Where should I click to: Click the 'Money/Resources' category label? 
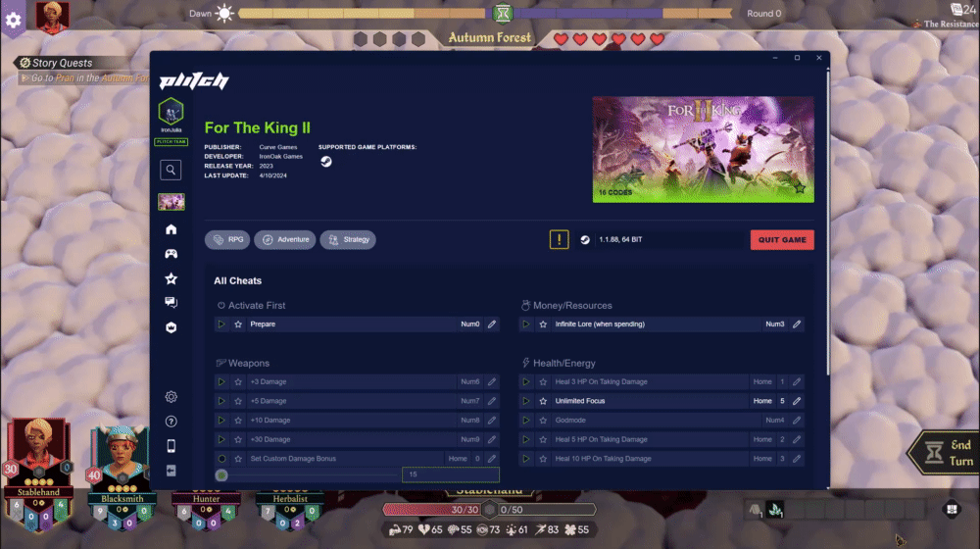572,306
